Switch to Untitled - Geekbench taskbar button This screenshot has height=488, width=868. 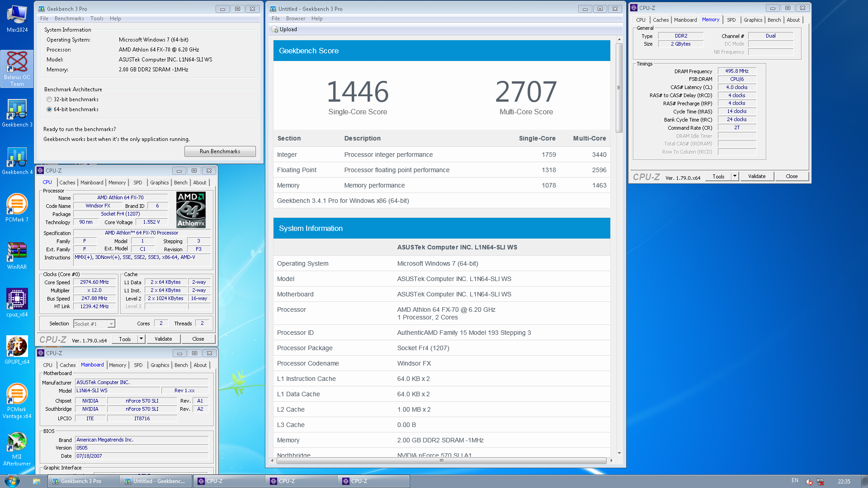(156, 481)
